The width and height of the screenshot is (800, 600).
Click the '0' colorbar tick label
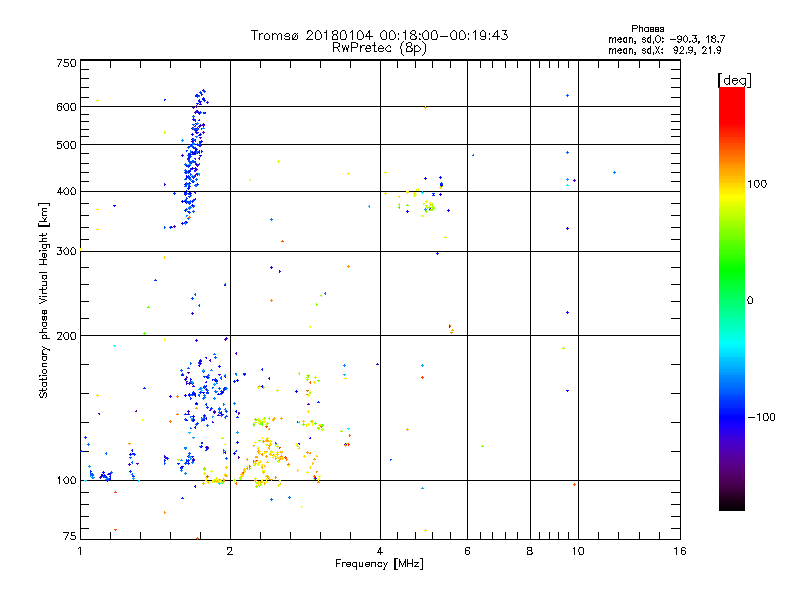750,301
